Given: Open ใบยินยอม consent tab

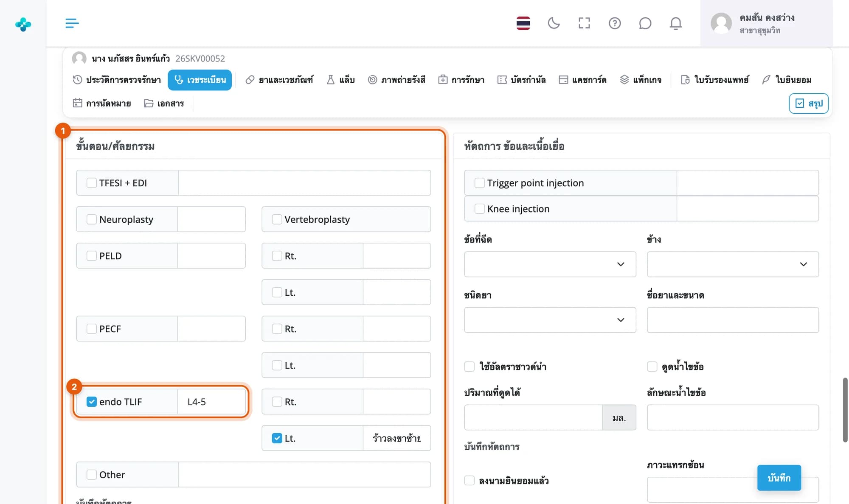Looking at the screenshot, I should pos(787,80).
